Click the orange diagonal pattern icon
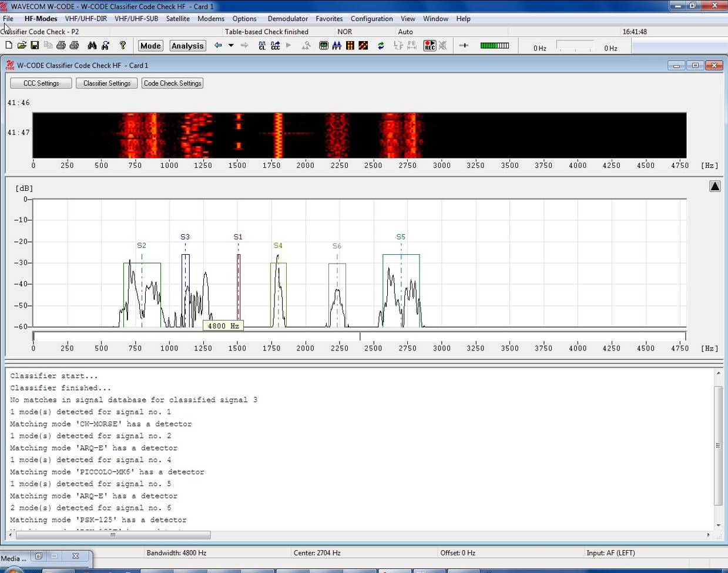 364,46
